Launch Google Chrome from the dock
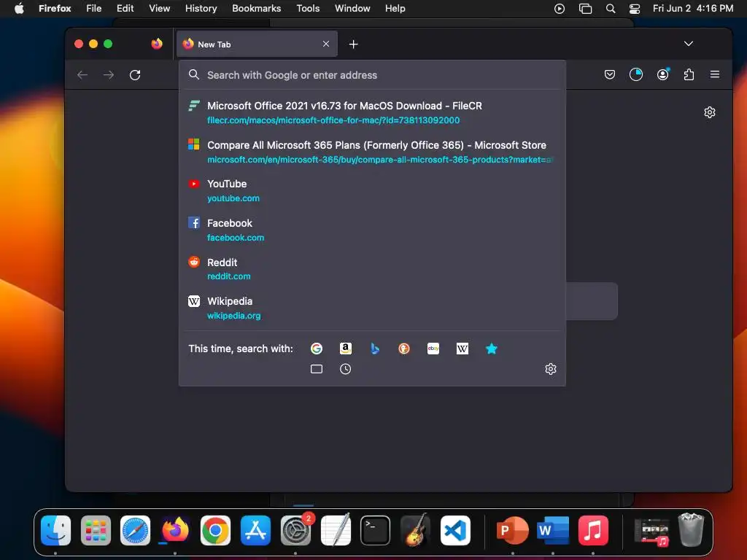The image size is (747, 560). click(x=215, y=530)
